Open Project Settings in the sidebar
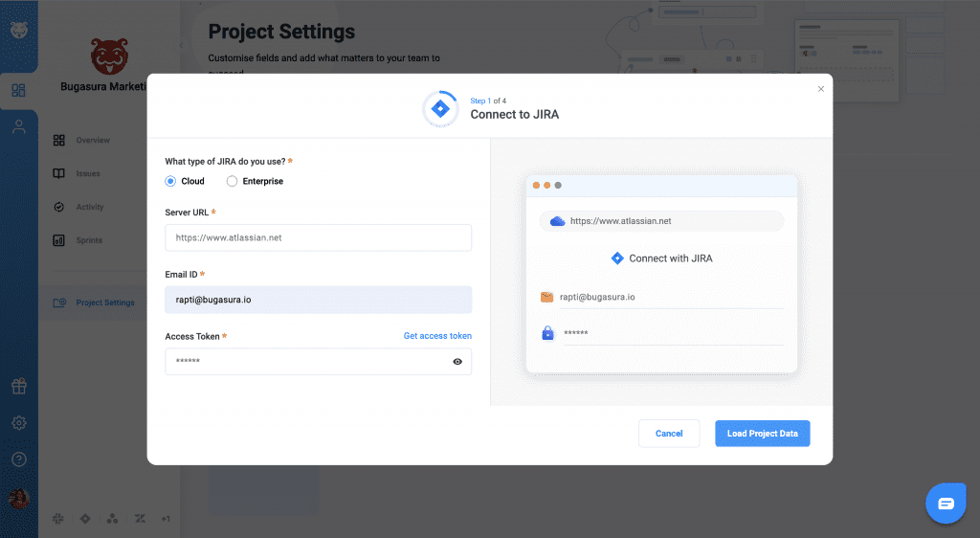The image size is (980, 538). [x=105, y=303]
